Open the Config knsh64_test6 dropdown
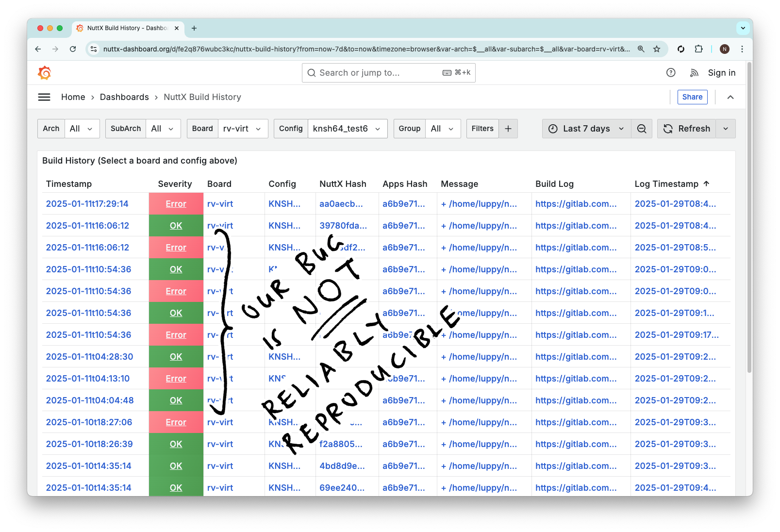 click(x=348, y=129)
